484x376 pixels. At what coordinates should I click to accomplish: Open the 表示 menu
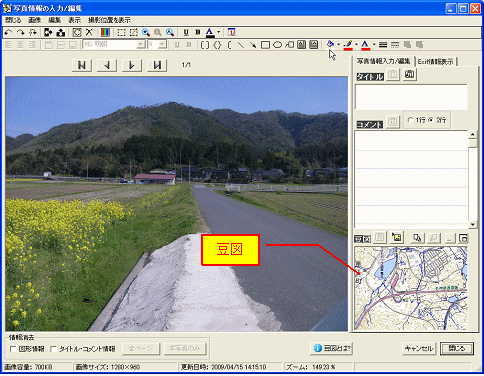(75, 20)
